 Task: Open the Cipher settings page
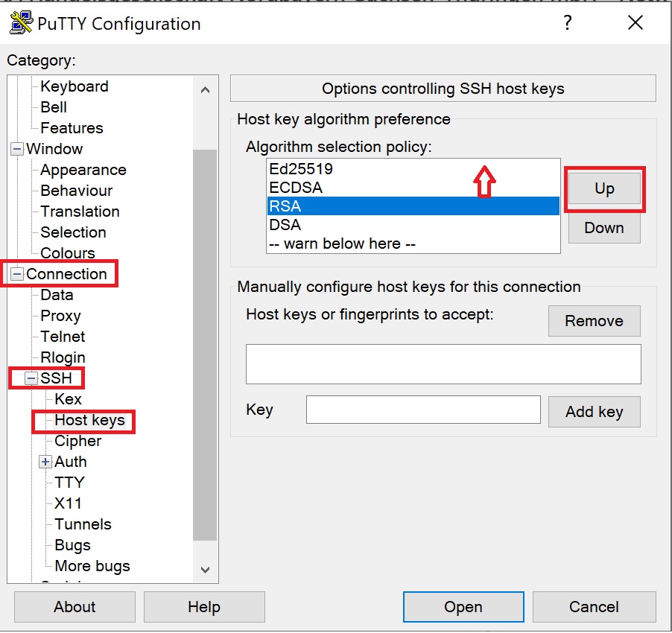pos(78,441)
